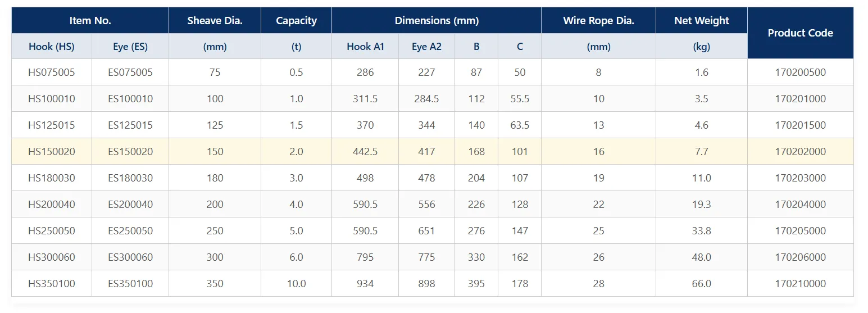Click the HS075005 hook item number
868x313 pixels.
pyautogui.click(x=52, y=72)
